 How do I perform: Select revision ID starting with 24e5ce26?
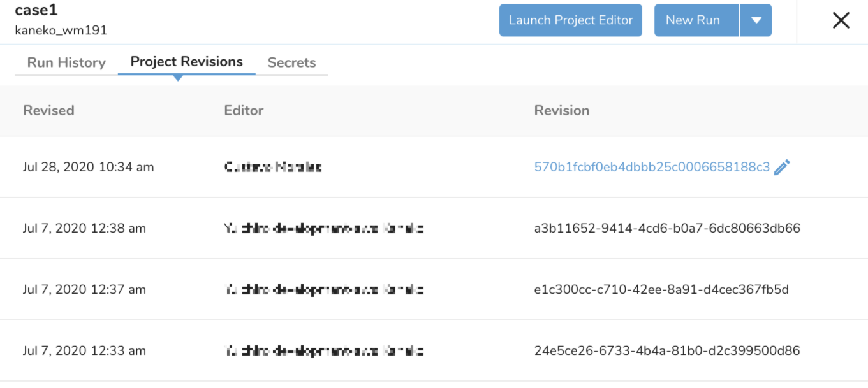click(666, 350)
